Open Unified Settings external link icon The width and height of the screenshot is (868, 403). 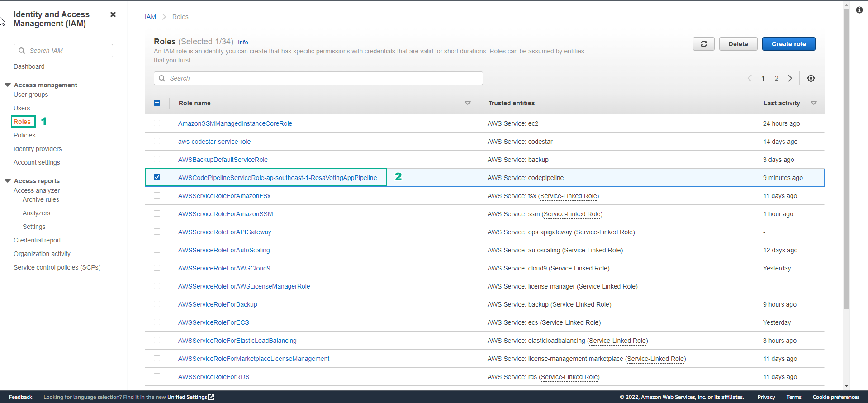pyautogui.click(x=211, y=397)
